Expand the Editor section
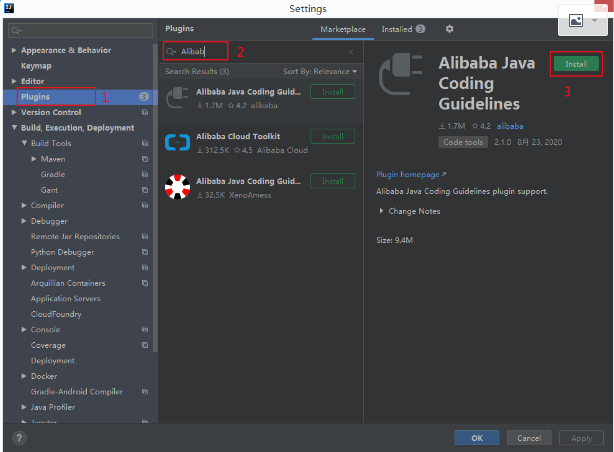Viewport: 614px width, 452px height. pos(14,81)
